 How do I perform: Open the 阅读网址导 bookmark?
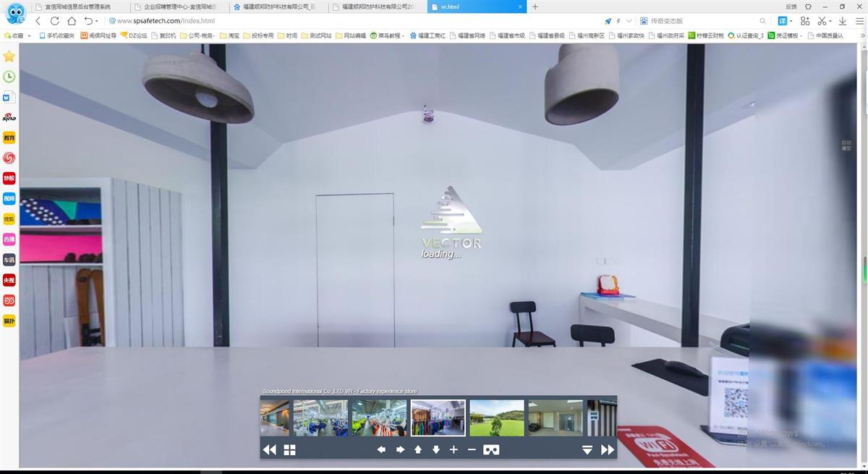(98, 35)
